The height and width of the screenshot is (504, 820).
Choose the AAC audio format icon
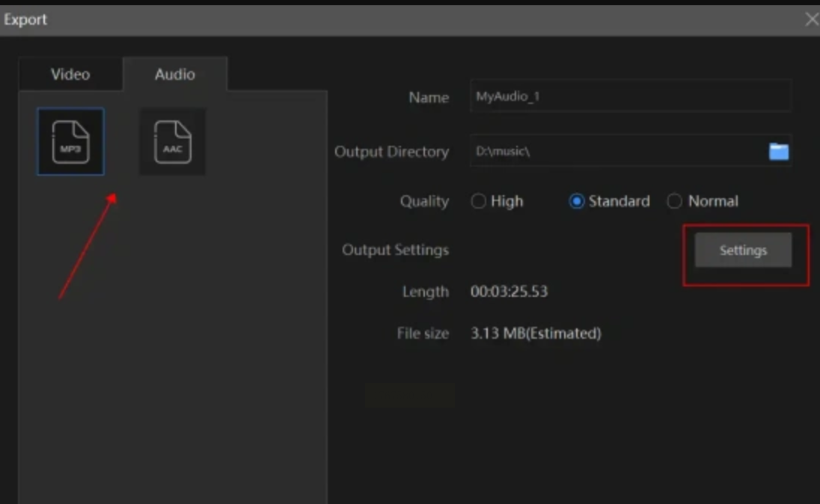pos(173,142)
